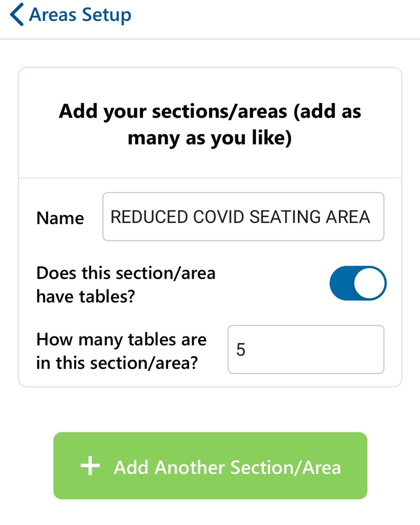Click the value 5 in tables box

pyautogui.click(x=241, y=349)
